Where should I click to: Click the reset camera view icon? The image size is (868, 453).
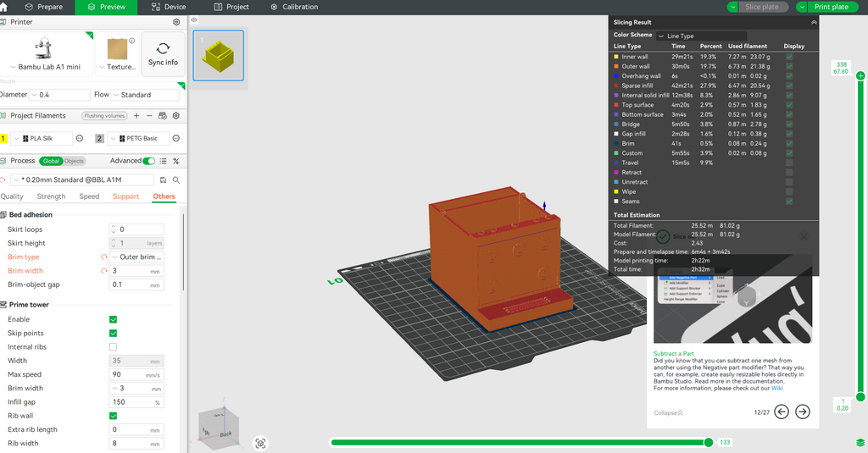pos(260,443)
